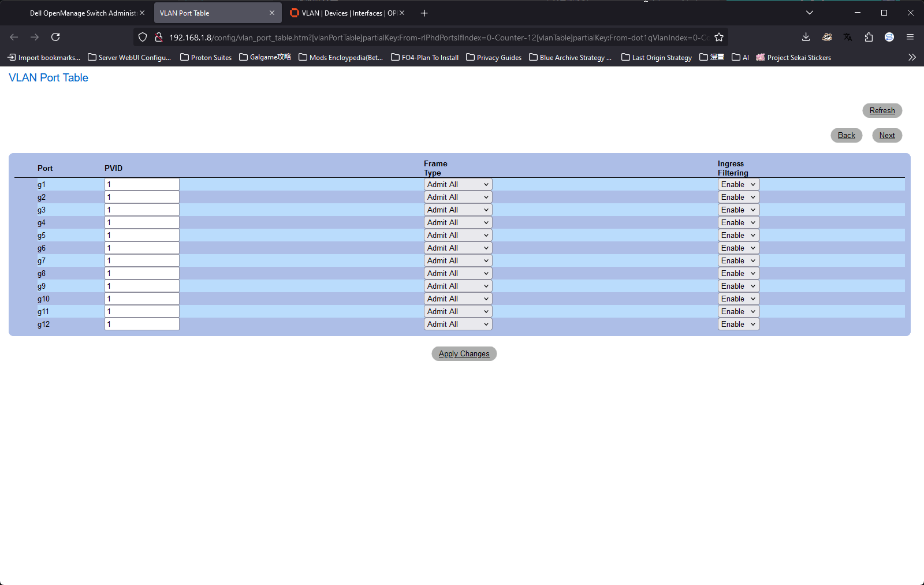
Task: Open Frame Type dropdown for port g3
Action: [458, 210]
